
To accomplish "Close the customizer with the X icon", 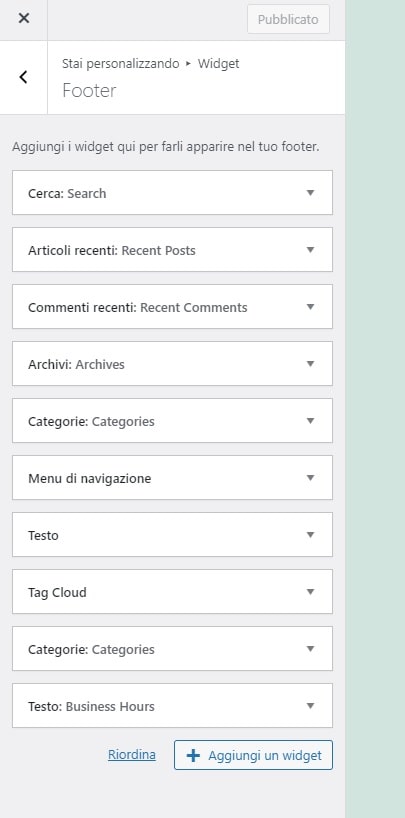I will point(23,19).
